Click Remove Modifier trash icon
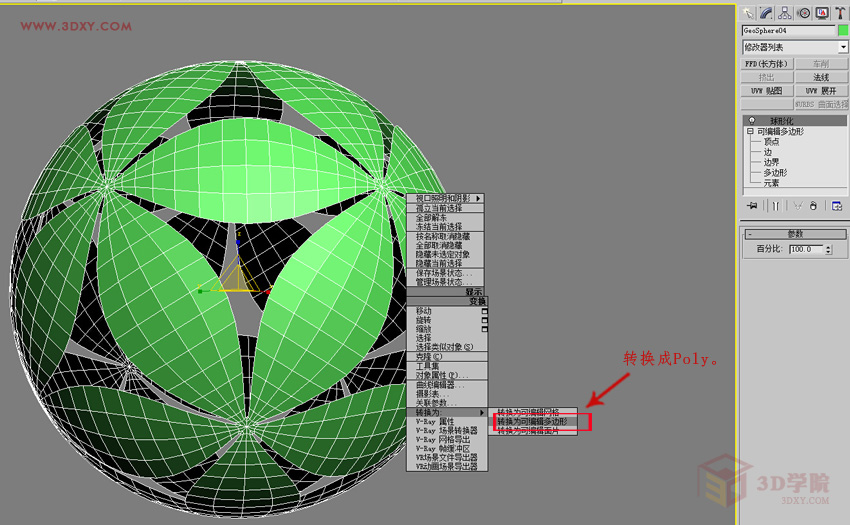850x525 pixels. point(813,206)
